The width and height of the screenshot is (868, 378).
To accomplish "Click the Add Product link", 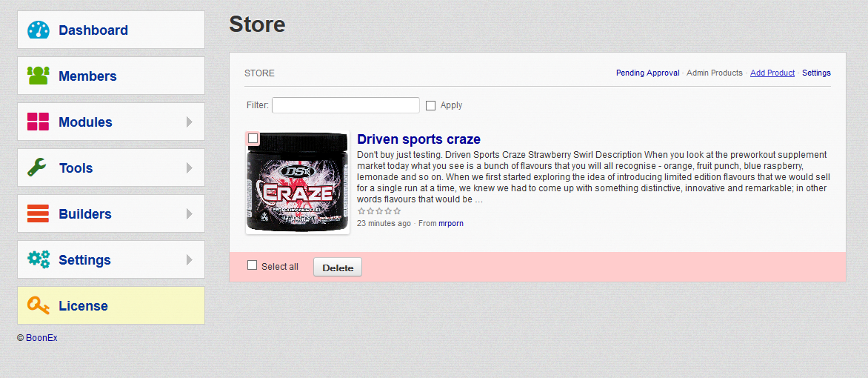I will pyautogui.click(x=772, y=73).
